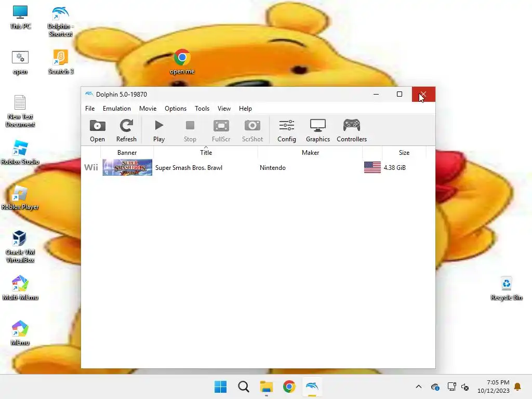The width and height of the screenshot is (532, 399).
Task: Select the Dolphin Shortcut desktop icon
Action: click(60, 21)
